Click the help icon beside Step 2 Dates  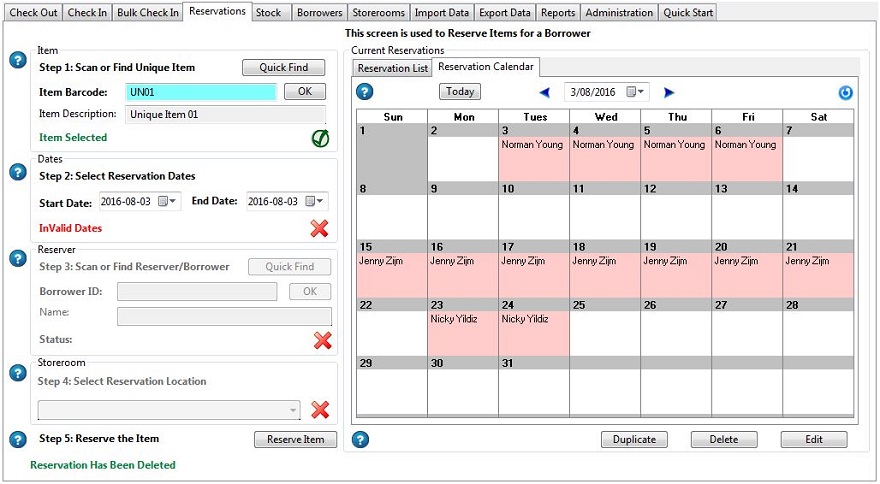tap(17, 172)
